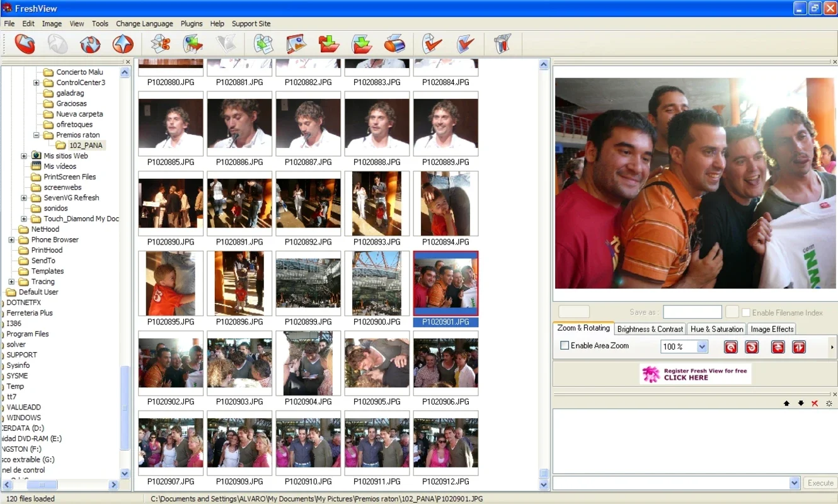The height and width of the screenshot is (504, 838).
Task: Flip image using horizontal arrows red icon
Action: (778, 347)
